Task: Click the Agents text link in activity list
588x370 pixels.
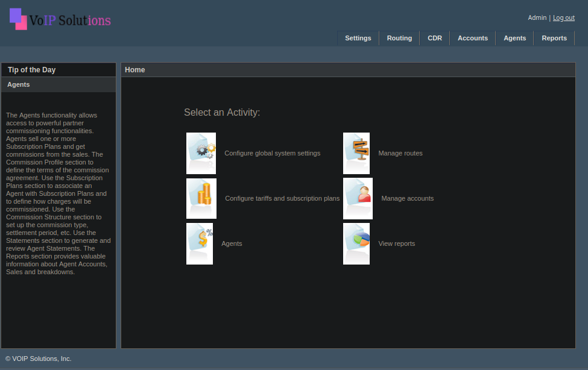Action: (232, 243)
